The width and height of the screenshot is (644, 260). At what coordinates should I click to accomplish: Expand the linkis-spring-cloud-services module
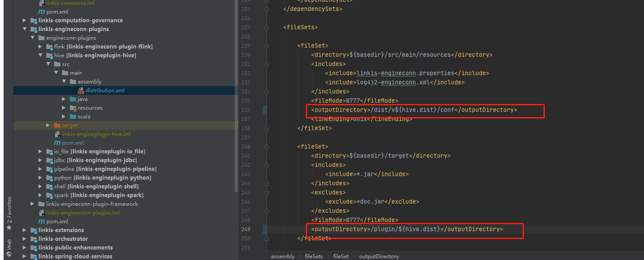[x=24, y=257]
